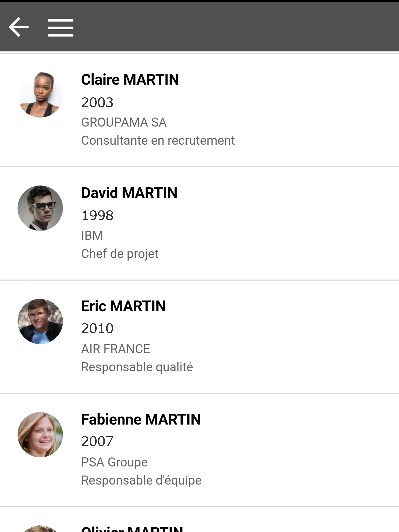399x532 pixels.
Task: Select the Claire MARTIN name
Action: tap(130, 80)
